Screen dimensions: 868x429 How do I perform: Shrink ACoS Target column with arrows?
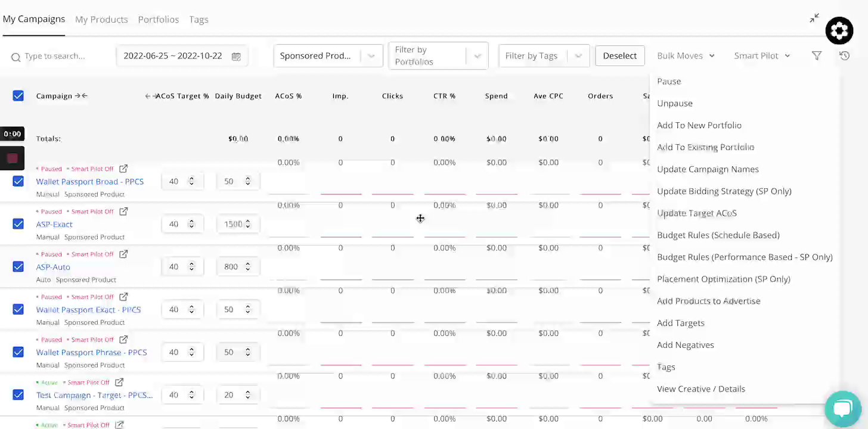click(x=151, y=96)
